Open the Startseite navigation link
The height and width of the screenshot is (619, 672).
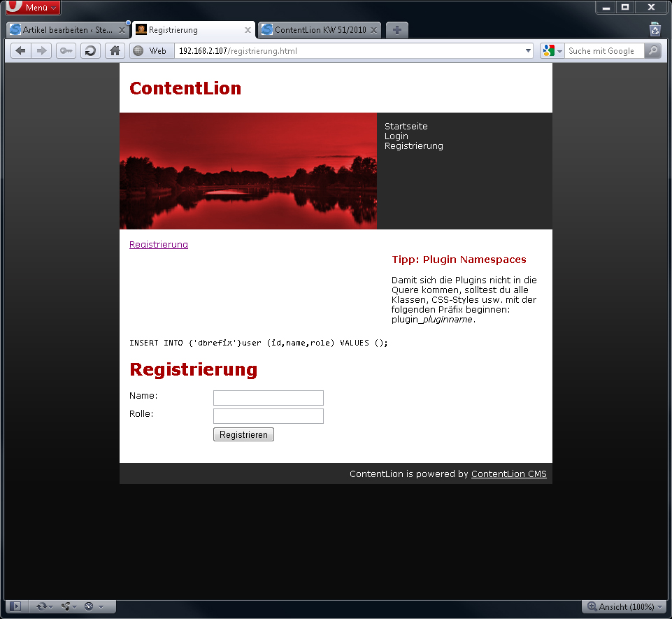click(x=406, y=127)
